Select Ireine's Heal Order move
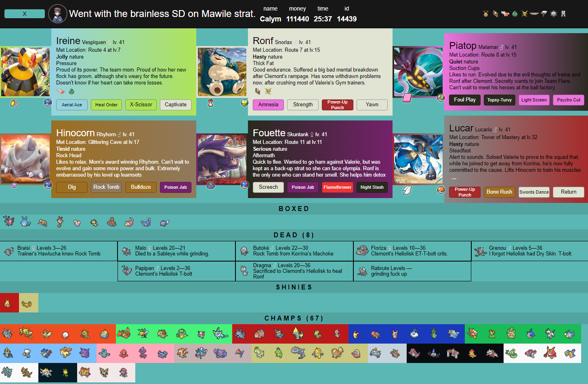This screenshot has width=588, height=384. (106, 105)
